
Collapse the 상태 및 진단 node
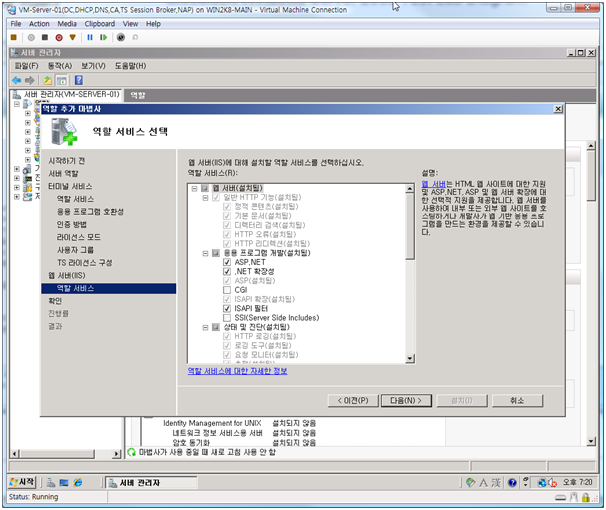coord(206,328)
